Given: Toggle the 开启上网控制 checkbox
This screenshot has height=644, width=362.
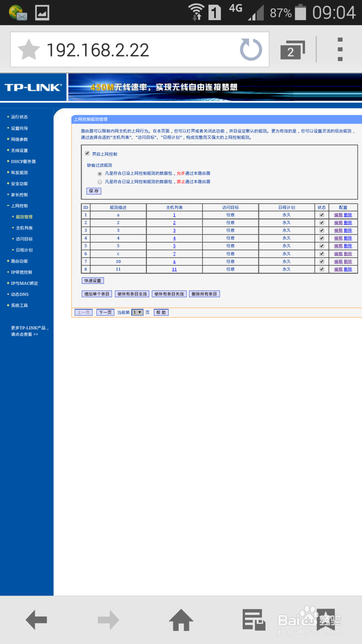Looking at the screenshot, I should click(87, 153).
